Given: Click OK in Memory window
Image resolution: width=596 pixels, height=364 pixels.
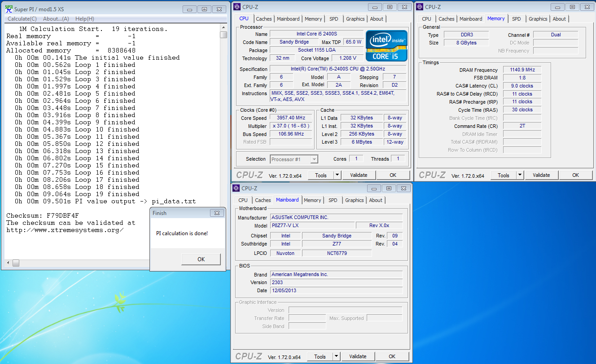Looking at the screenshot, I should [576, 175].
